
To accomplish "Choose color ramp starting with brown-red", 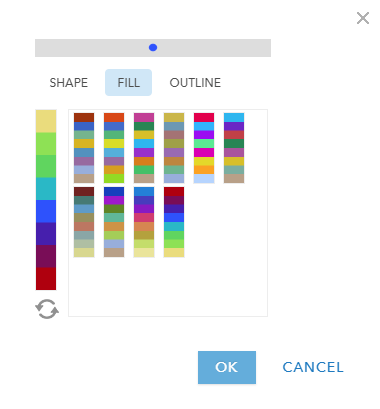I will [84, 148].
